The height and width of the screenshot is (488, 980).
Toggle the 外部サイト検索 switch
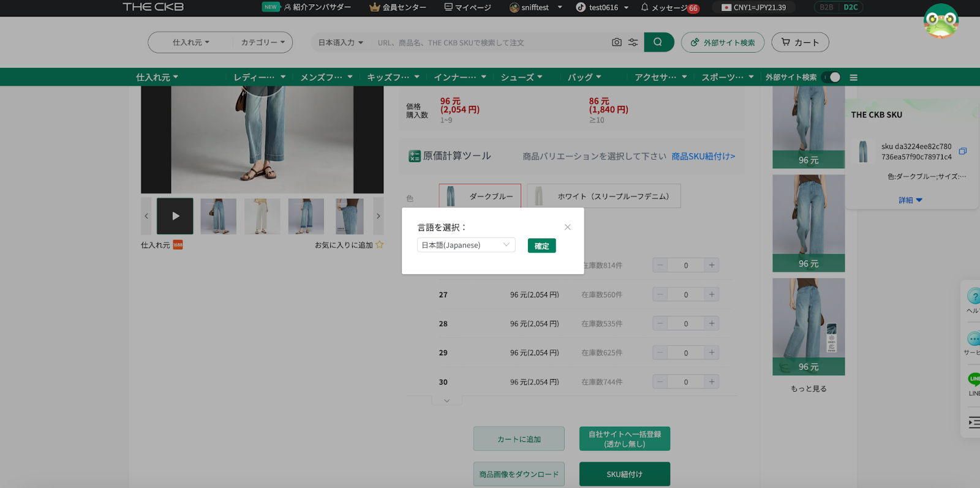832,77
